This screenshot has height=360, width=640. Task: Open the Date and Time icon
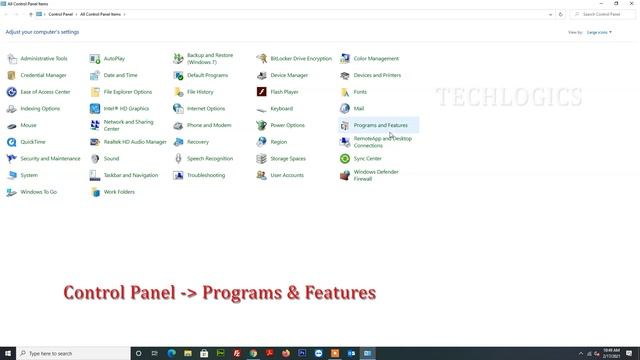(95, 76)
